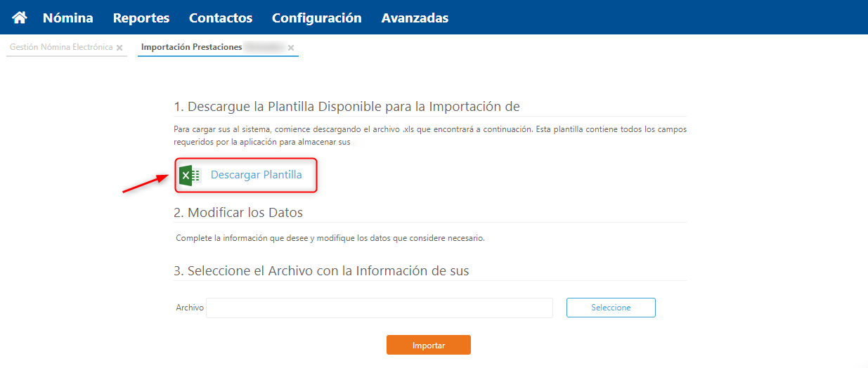
Task: Open the Contactos menu
Action: point(221,18)
